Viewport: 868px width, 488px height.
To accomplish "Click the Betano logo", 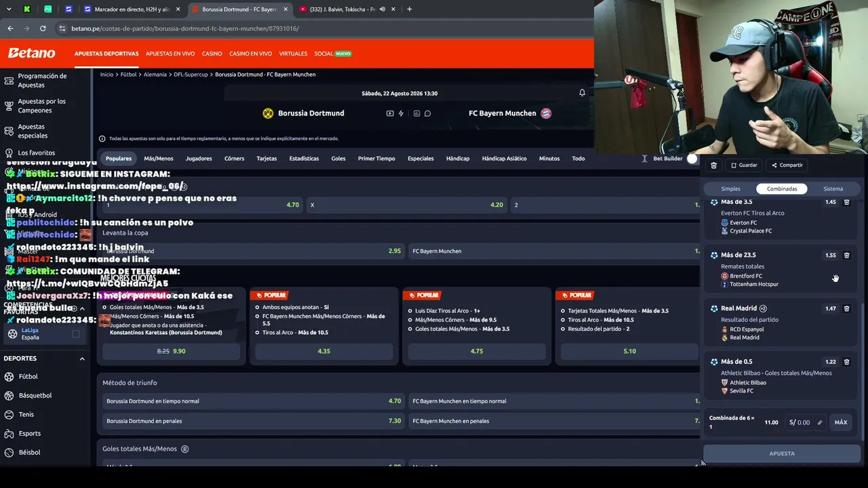I will pos(31,53).
